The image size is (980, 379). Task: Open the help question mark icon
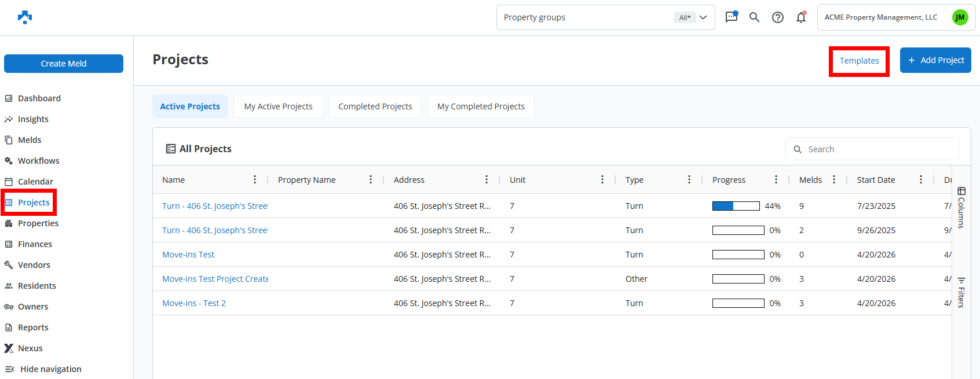tap(778, 17)
